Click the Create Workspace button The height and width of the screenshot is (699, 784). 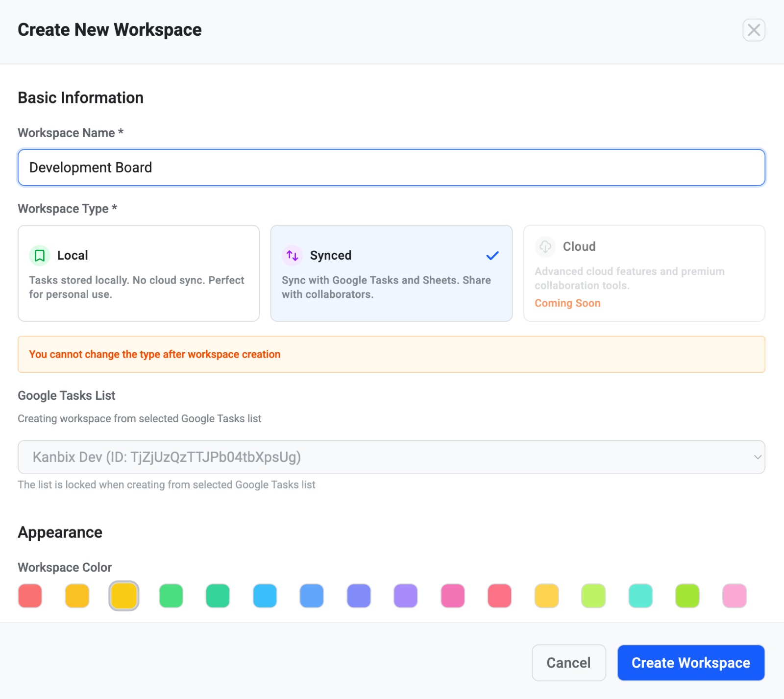click(690, 662)
